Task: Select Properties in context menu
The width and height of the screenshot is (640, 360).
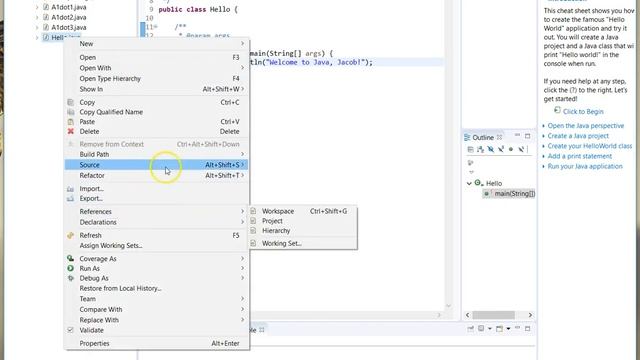Action: pos(157,343)
